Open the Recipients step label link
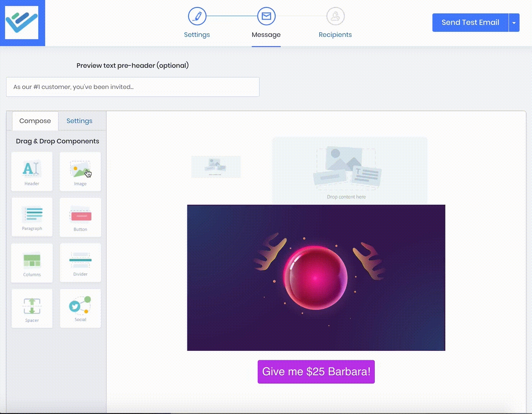Image resolution: width=532 pixels, height=414 pixels. [335, 34]
